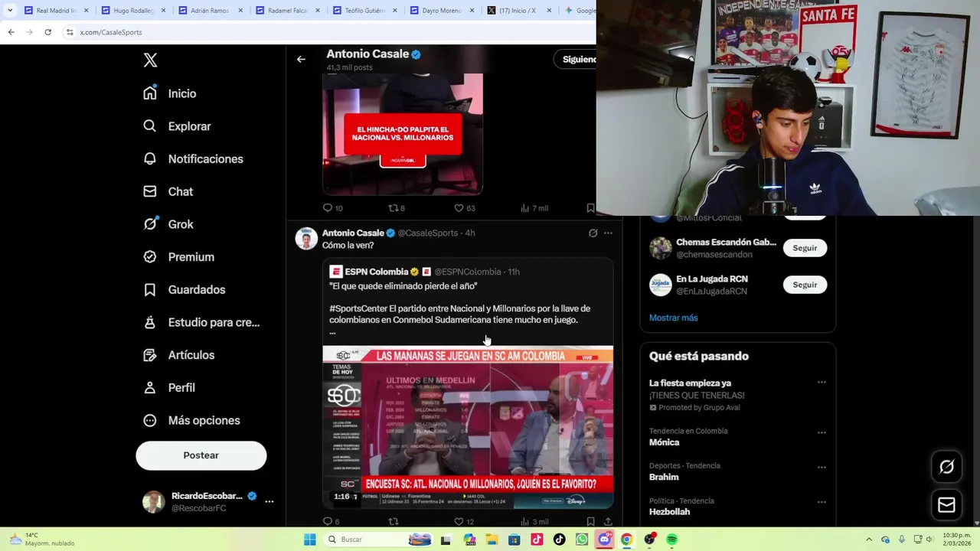The width and height of the screenshot is (980, 551).
Task: Open more options on Cómo la ven post
Action: tap(608, 233)
